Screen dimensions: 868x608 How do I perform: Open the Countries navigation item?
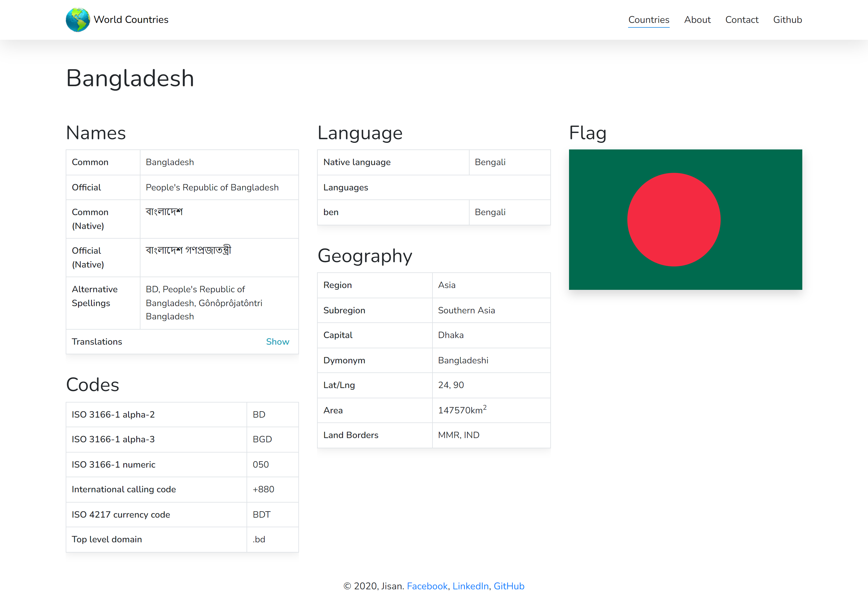649,19
